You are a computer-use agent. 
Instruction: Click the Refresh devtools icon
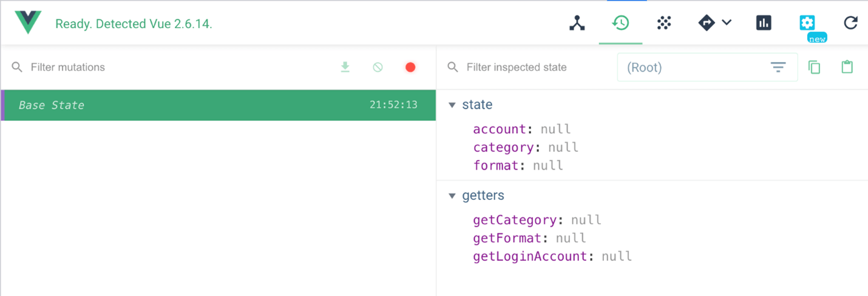851,24
